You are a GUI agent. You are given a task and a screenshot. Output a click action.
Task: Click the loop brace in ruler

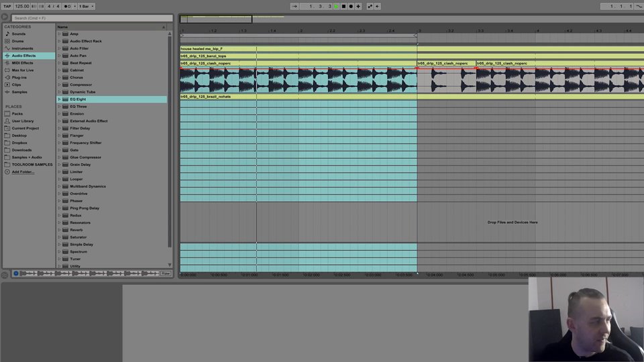pos(299,36)
